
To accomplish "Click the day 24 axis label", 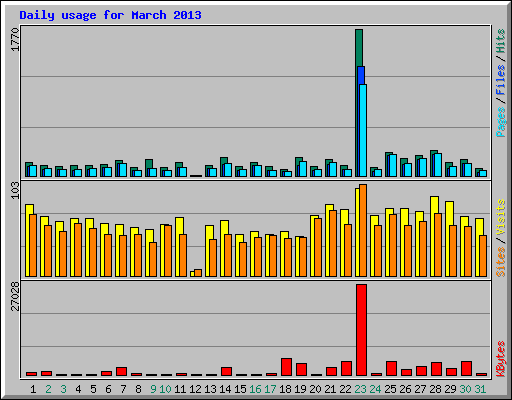I will click(375, 389).
